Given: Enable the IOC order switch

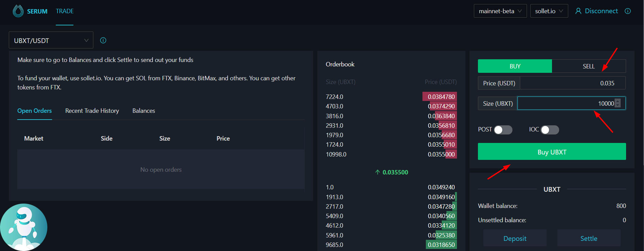Looking at the screenshot, I should point(550,130).
